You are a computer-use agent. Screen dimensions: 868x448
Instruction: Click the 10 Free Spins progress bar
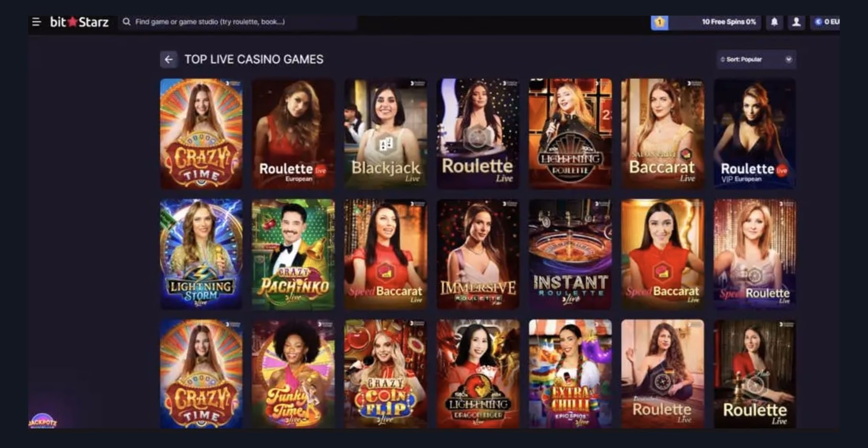point(713,22)
